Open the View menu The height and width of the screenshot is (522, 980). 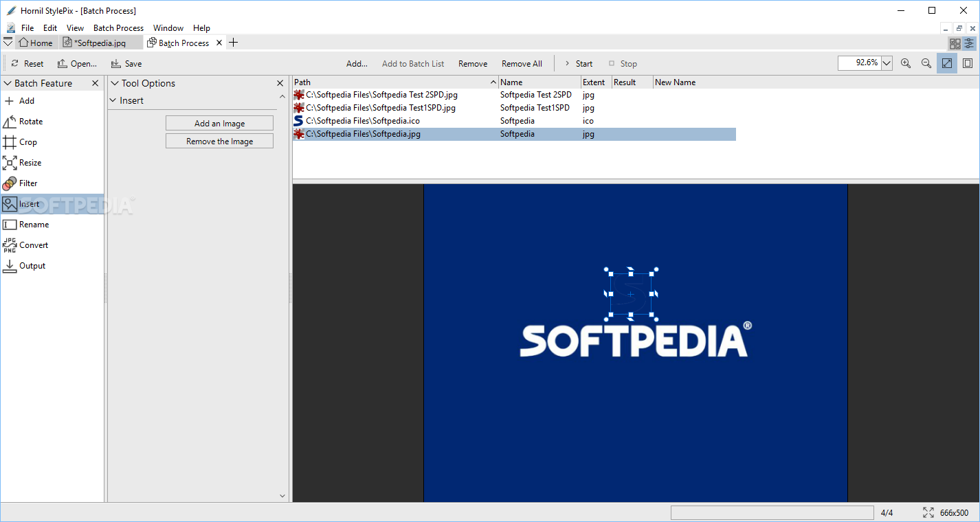pyautogui.click(x=75, y=28)
